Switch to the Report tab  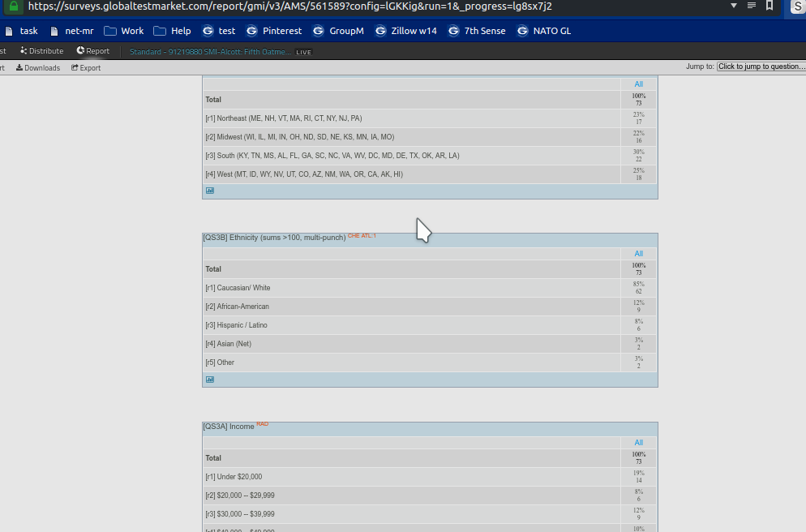[x=93, y=51]
